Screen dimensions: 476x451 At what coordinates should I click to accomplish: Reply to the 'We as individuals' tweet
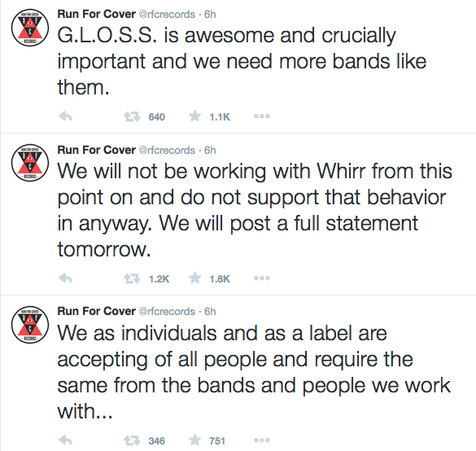pos(65,440)
